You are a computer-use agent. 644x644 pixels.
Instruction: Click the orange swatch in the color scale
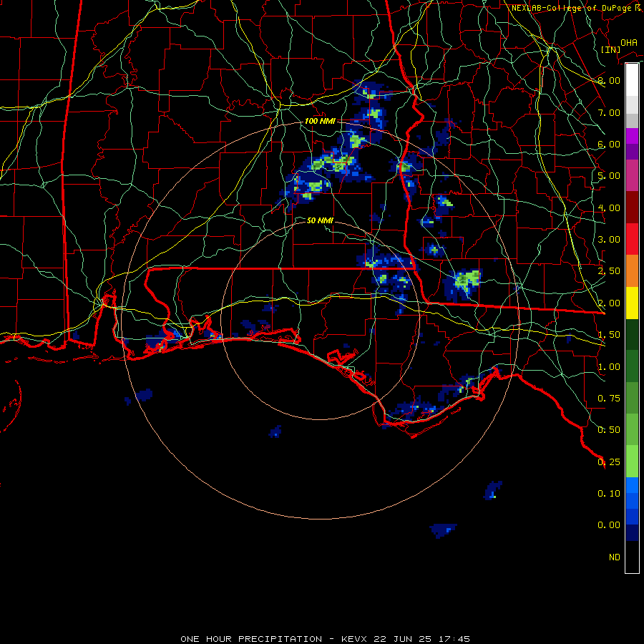[632, 270]
